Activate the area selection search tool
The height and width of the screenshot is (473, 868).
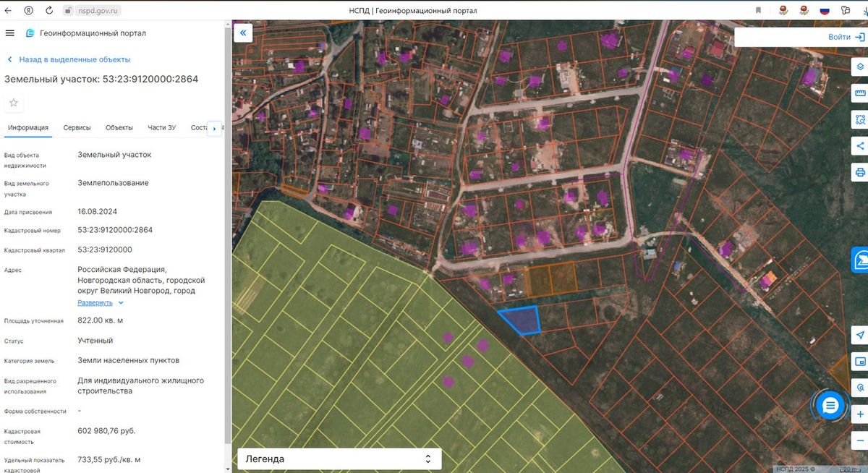860,119
